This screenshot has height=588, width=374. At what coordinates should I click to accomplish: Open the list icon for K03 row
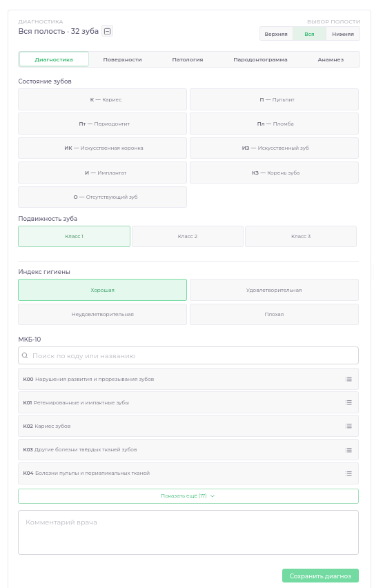pos(348,449)
